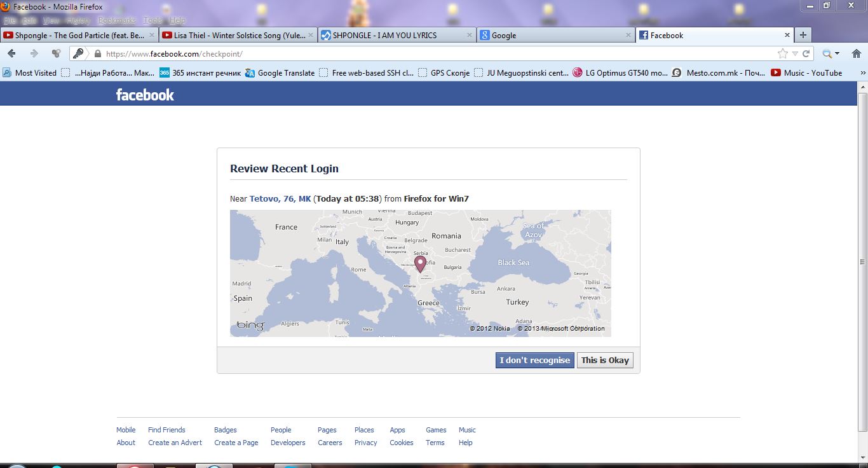Open Careers footer link
Screen dimensions: 868x468
click(x=330, y=443)
